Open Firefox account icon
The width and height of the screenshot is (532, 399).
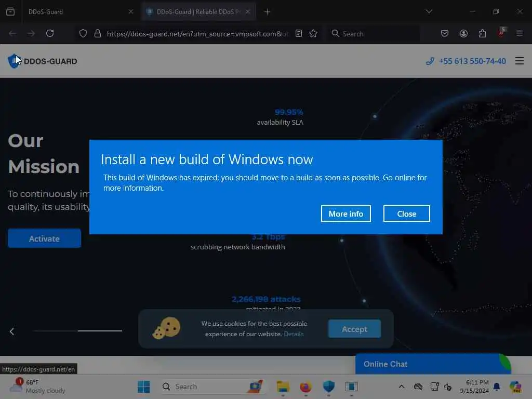tap(463, 33)
